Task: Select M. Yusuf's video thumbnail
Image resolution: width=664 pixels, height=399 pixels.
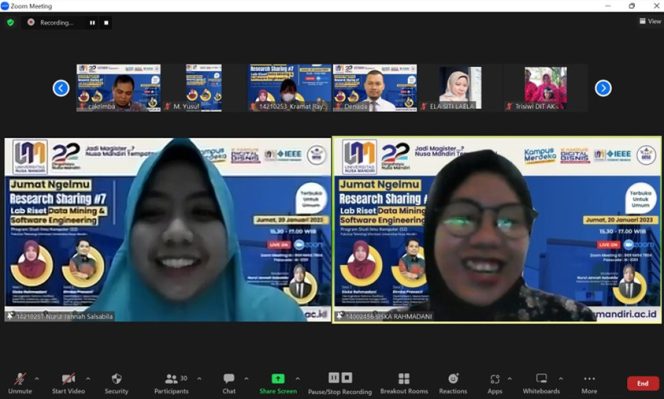Action: (x=204, y=88)
